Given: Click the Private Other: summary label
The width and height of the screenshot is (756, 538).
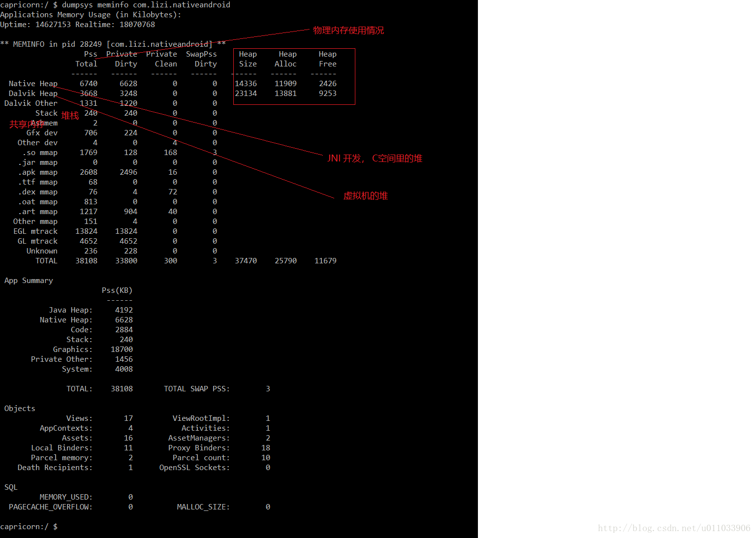Looking at the screenshot, I should [x=62, y=359].
